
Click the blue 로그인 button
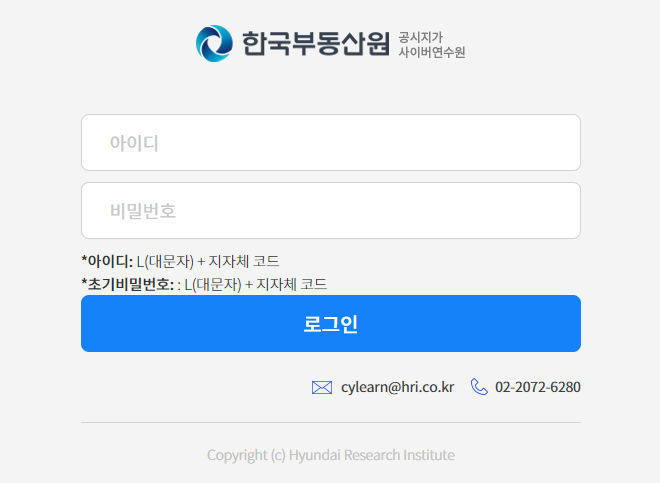click(331, 323)
